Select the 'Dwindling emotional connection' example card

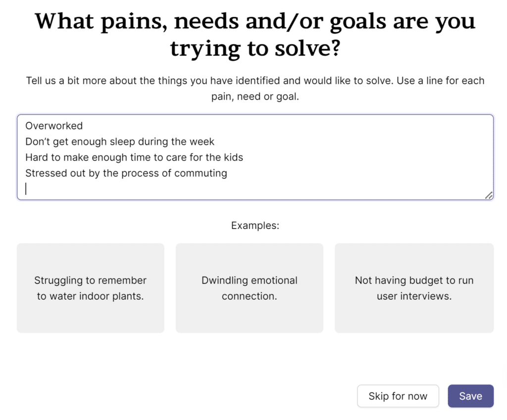tap(249, 288)
